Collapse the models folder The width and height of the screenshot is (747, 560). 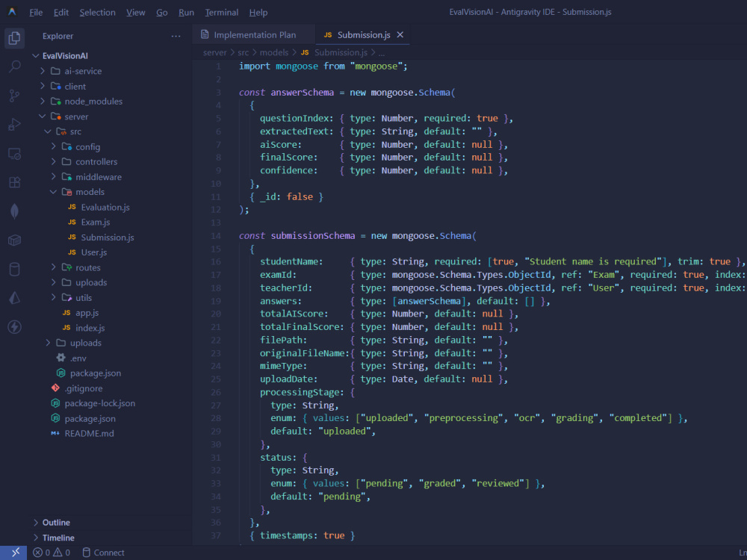(53, 191)
